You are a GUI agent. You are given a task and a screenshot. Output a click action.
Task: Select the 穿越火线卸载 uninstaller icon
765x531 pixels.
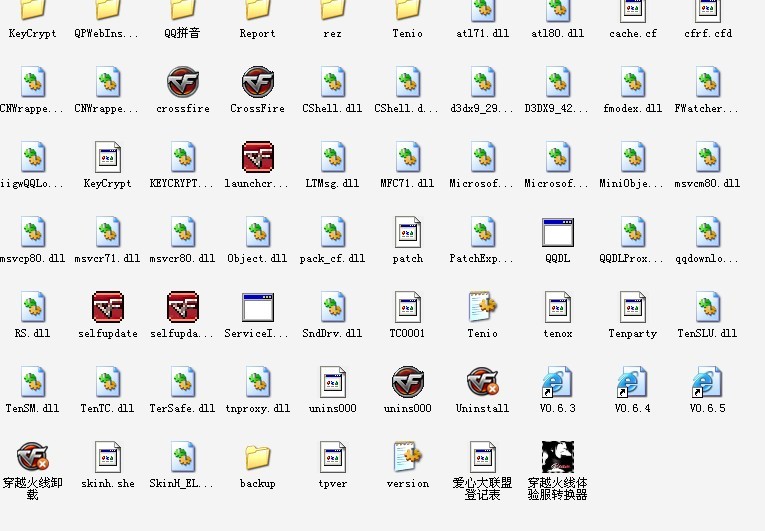33,457
